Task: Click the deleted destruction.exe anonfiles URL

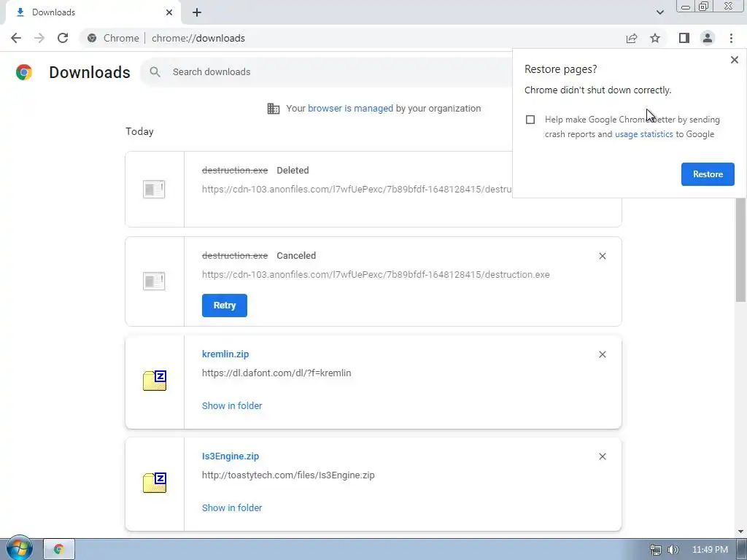Action: coord(357,190)
